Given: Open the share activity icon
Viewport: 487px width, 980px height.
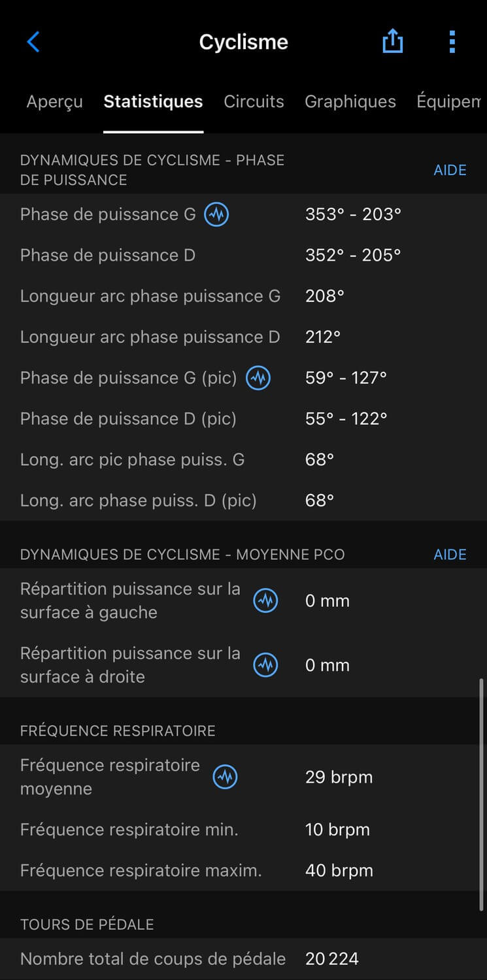Looking at the screenshot, I should [392, 42].
